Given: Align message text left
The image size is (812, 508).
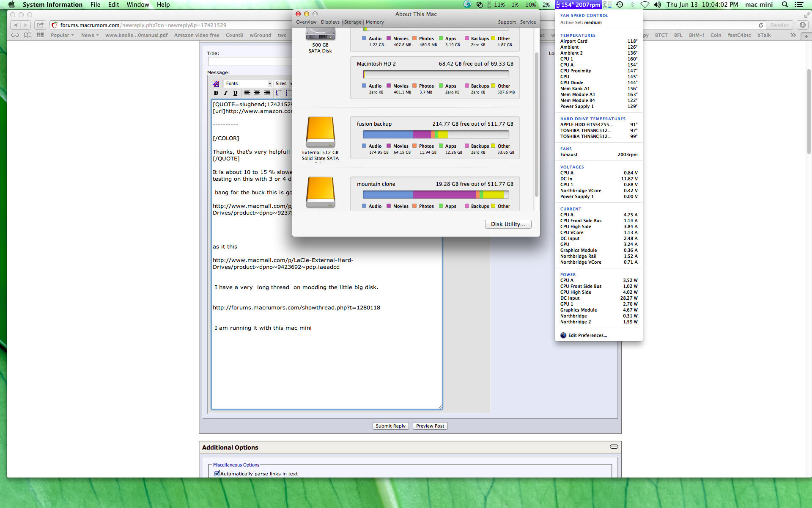Looking at the screenshot, I should point(247,93).
